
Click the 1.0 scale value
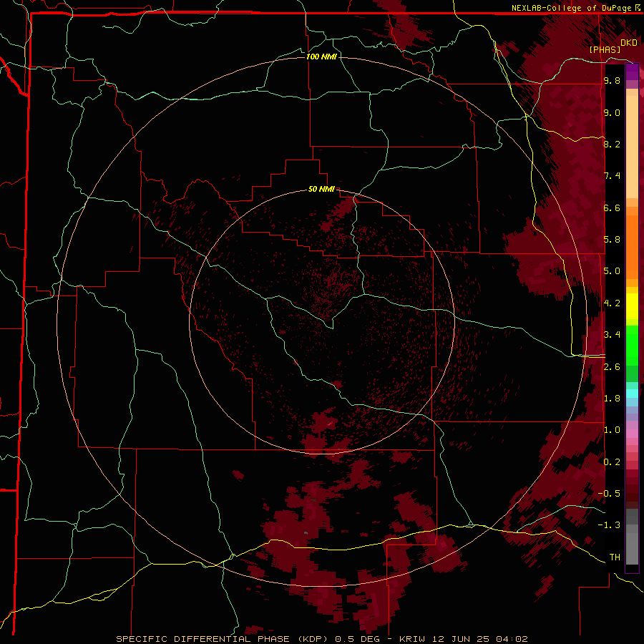tap(612, 429)
